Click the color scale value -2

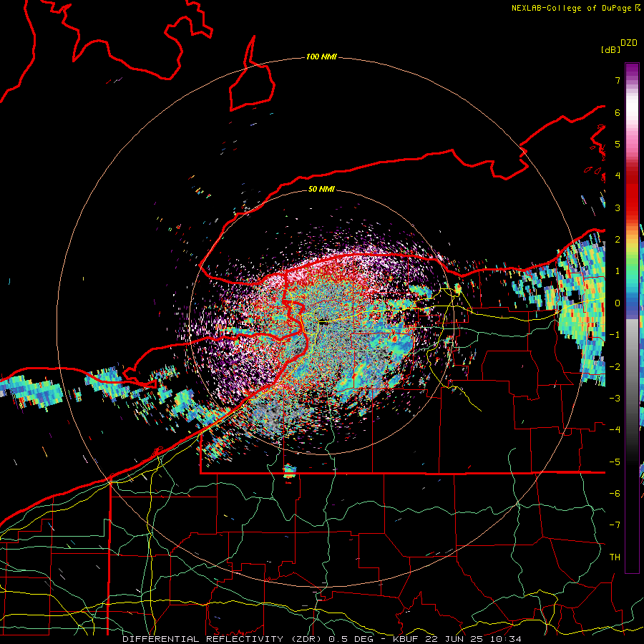pyautogui.click(x=615, y=367)
